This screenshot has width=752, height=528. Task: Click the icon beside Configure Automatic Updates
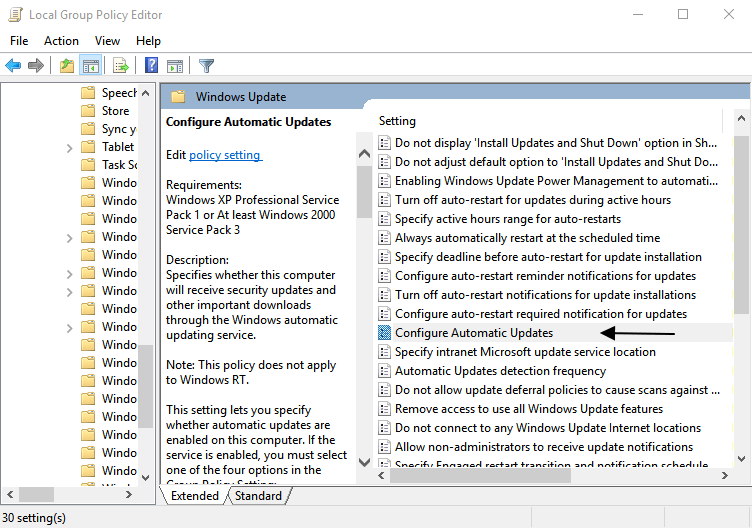point(385,333)
